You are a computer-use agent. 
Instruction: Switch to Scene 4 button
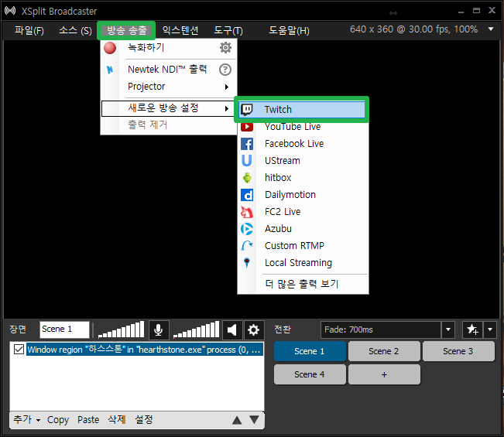310,374
